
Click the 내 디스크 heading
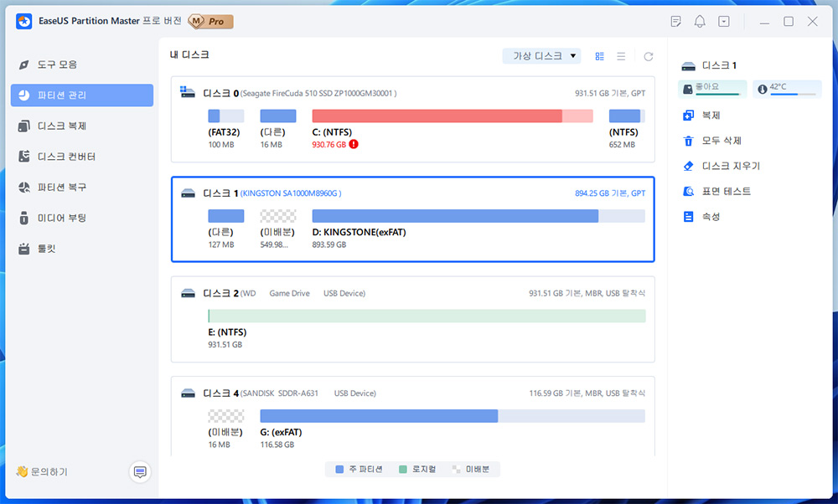pyautogui.click(x=189, y=54)
